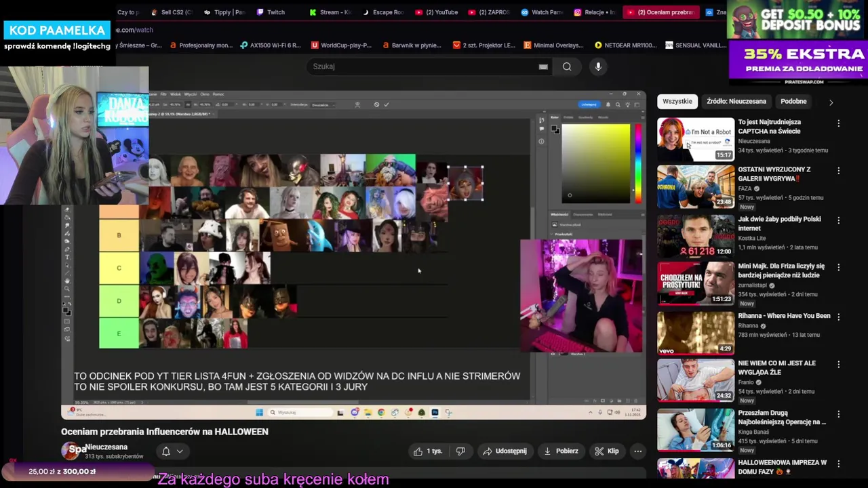Open options menu for NIE WIEM CO MI JEST video
868x488 pixels.
839,364
